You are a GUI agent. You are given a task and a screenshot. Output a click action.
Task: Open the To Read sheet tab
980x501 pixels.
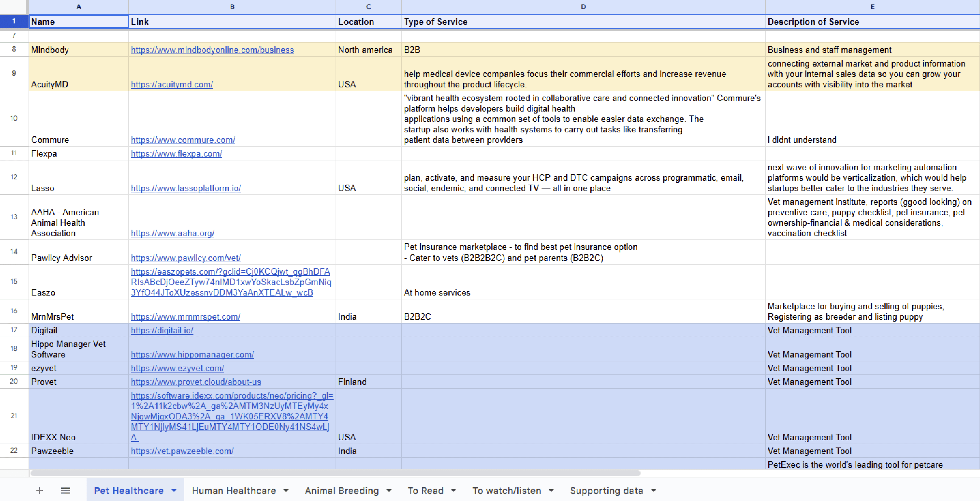coord(425,490)
